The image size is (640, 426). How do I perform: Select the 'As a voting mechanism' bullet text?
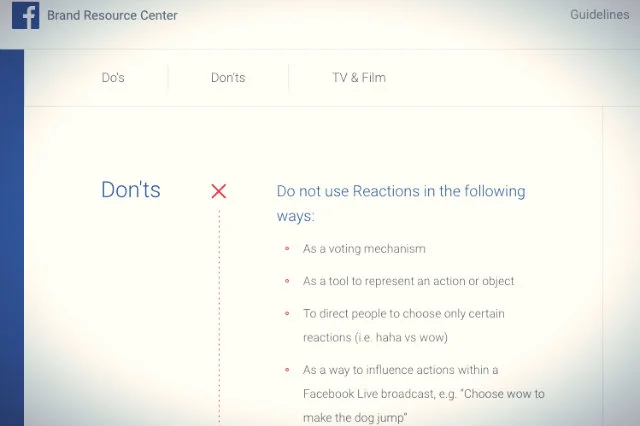[364, 249]
